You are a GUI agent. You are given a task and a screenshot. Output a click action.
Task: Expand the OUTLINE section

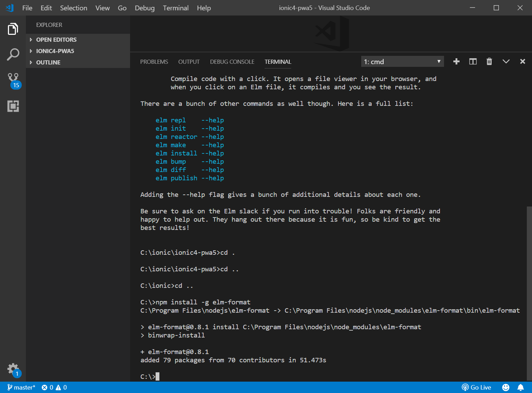(48, 62)
